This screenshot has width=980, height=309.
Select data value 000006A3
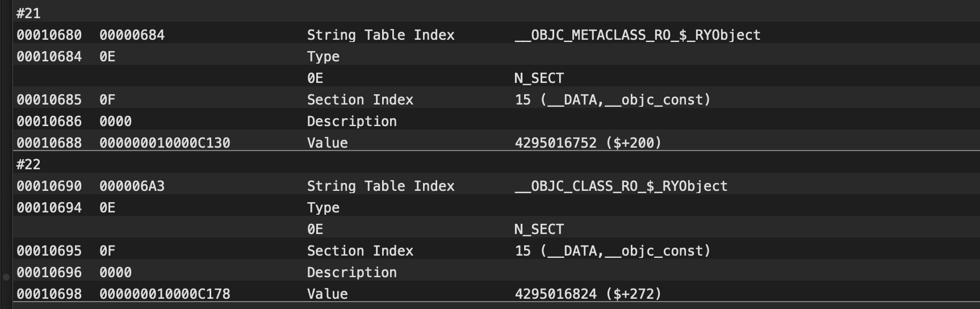(x=132, y=186)
